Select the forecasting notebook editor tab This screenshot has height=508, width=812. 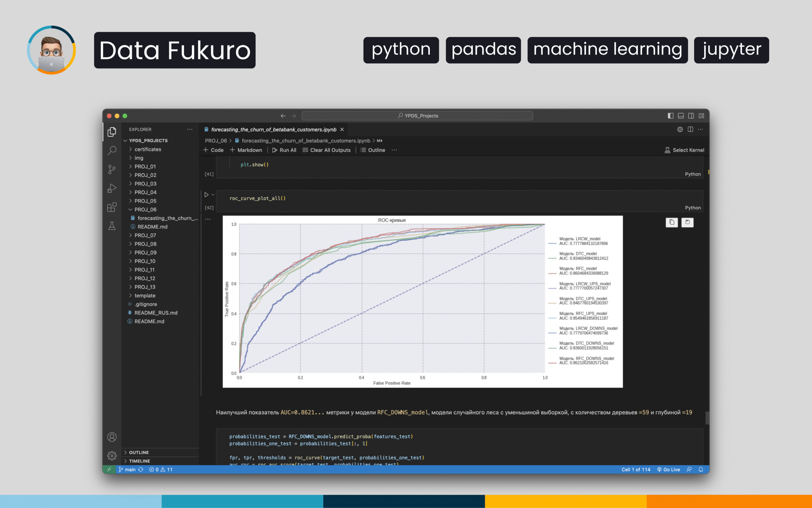273,129
